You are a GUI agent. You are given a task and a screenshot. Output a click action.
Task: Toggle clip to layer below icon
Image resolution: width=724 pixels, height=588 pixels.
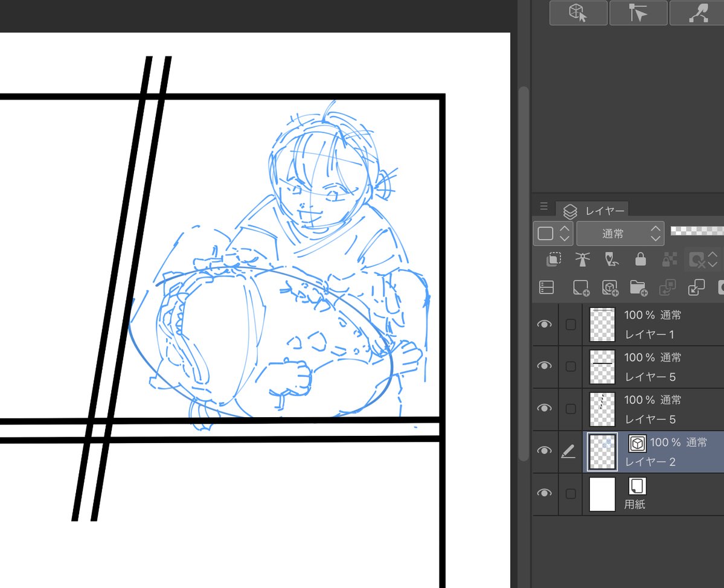(553, 260)
